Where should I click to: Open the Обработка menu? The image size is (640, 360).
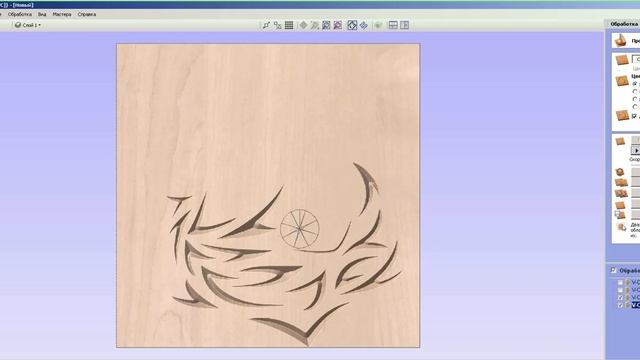click(x=20, y=14)
